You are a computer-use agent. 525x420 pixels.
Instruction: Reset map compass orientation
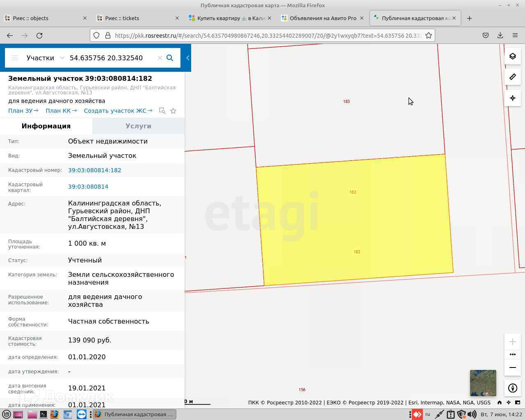[512, 388]
